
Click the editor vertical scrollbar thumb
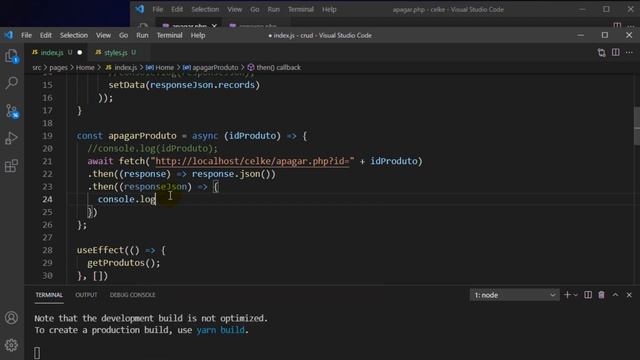click(x=637, y=126)
